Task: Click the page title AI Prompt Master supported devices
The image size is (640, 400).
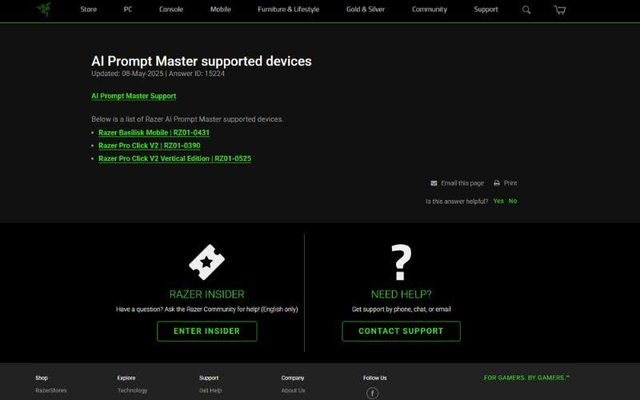Action: (202, 61)
